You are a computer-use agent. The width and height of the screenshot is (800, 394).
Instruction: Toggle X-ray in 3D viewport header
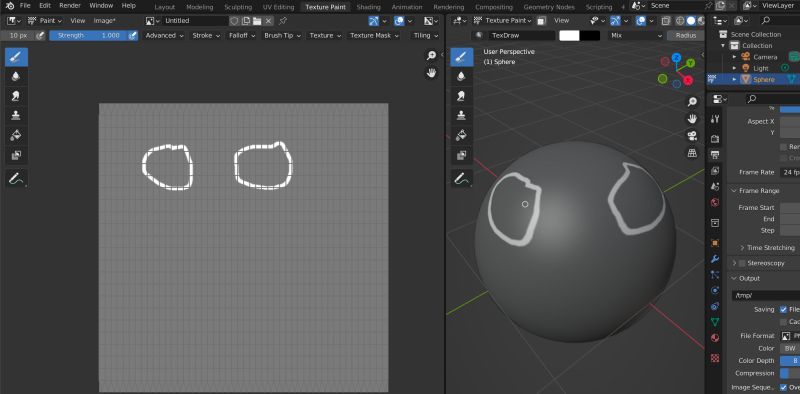666,21
